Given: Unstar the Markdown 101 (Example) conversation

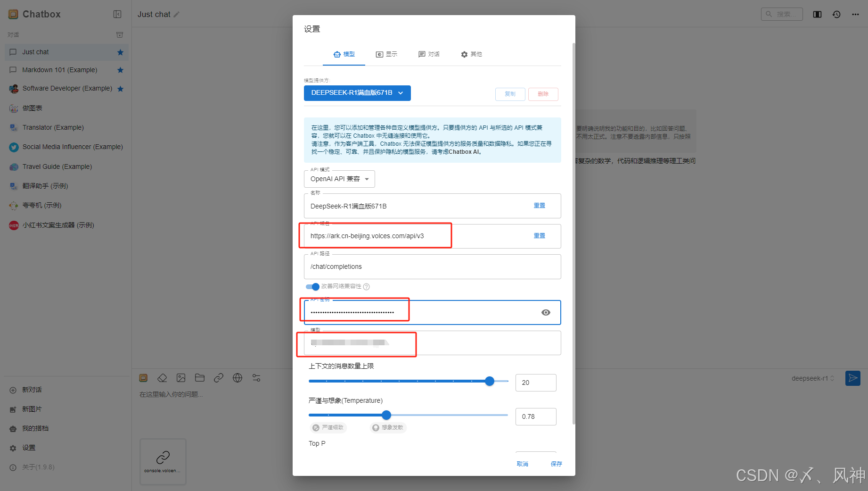Looking at the screenshot, I should coord(120,70).
